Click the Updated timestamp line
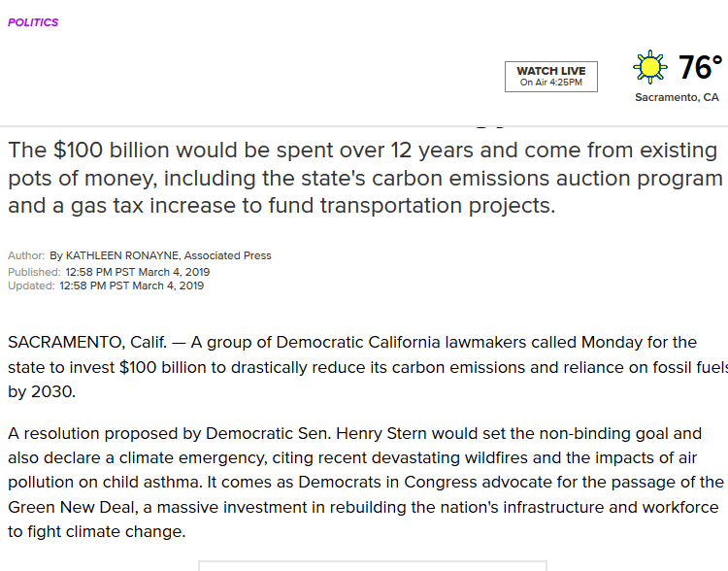The image size is (728, 571). (106, 285)
